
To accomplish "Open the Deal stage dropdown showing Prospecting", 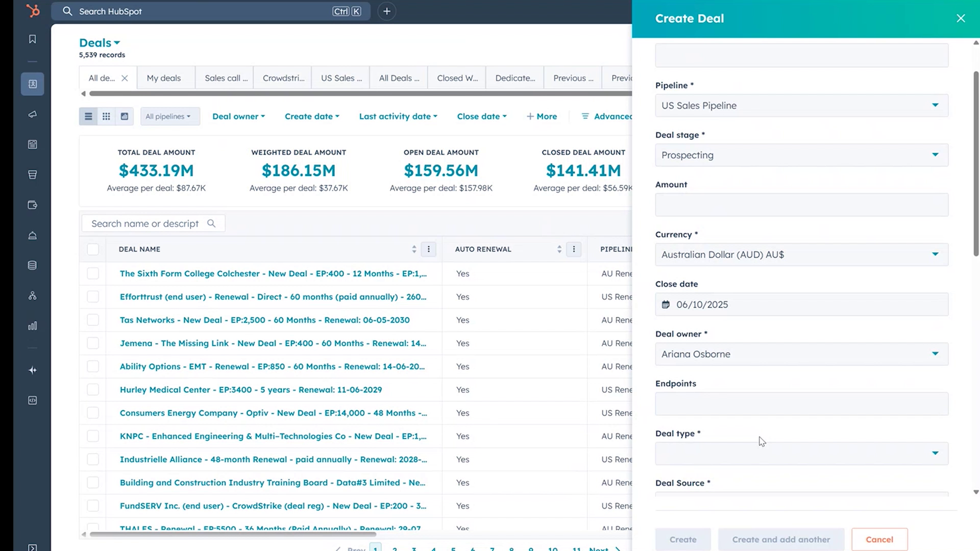I will (x=800, y=155).
